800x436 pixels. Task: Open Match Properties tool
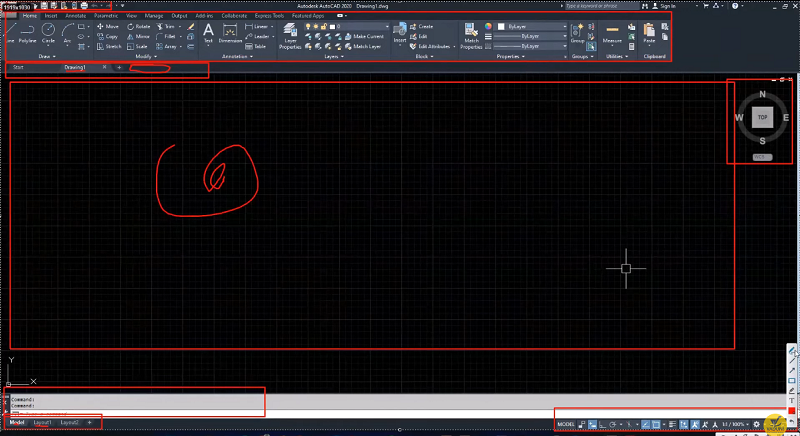471,36
